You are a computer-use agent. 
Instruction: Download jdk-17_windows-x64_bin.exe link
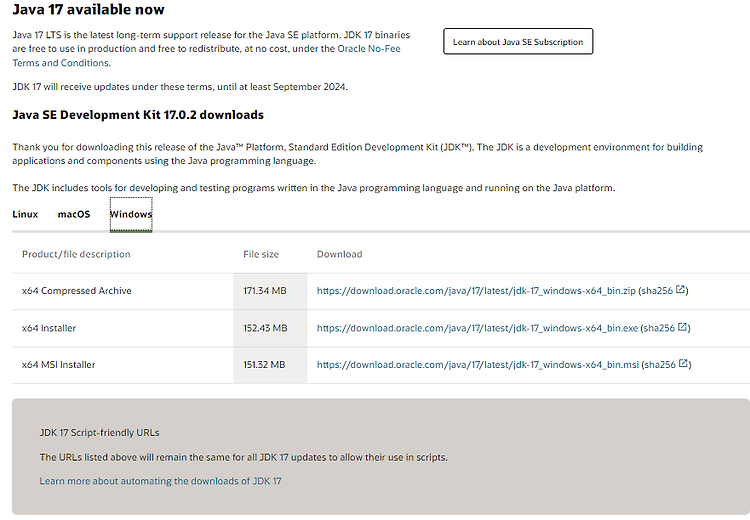tap(477, 328)
